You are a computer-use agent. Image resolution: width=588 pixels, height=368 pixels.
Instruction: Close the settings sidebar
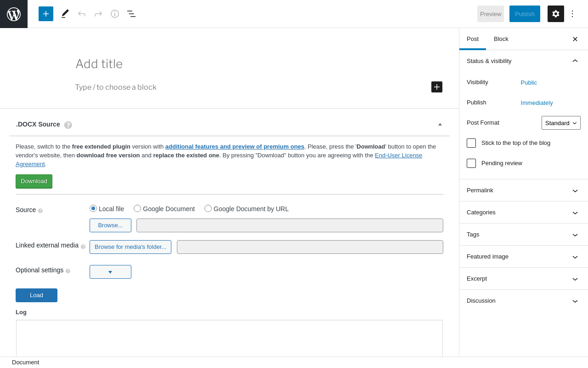pyautogui.click(x=575, y=39)
